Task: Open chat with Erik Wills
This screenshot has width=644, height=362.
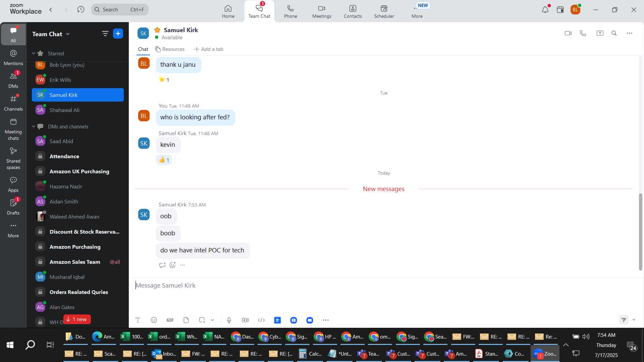Action: [78, 80]
